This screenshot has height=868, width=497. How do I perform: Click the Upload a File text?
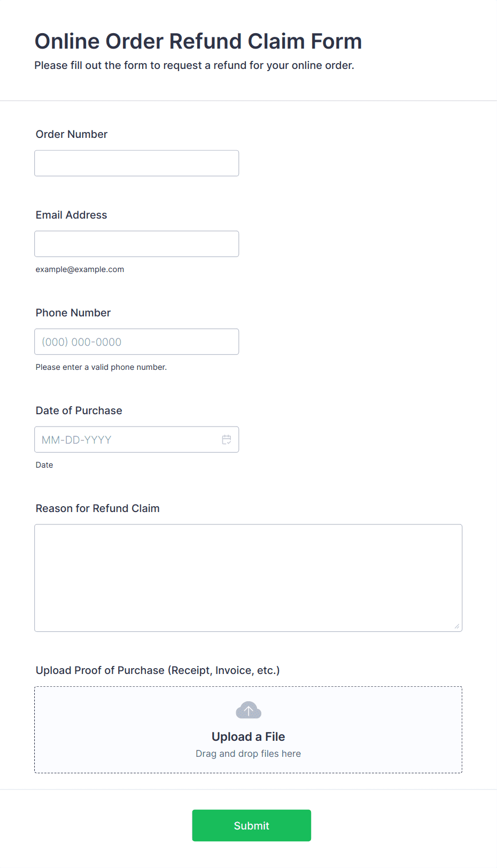[x=248, y=737]
